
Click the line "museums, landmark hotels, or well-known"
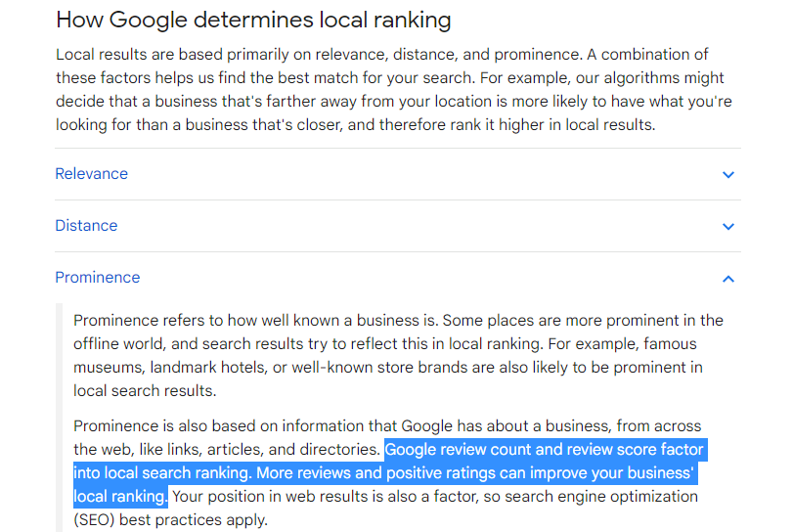pyautogui.click(x=388, y=367)
